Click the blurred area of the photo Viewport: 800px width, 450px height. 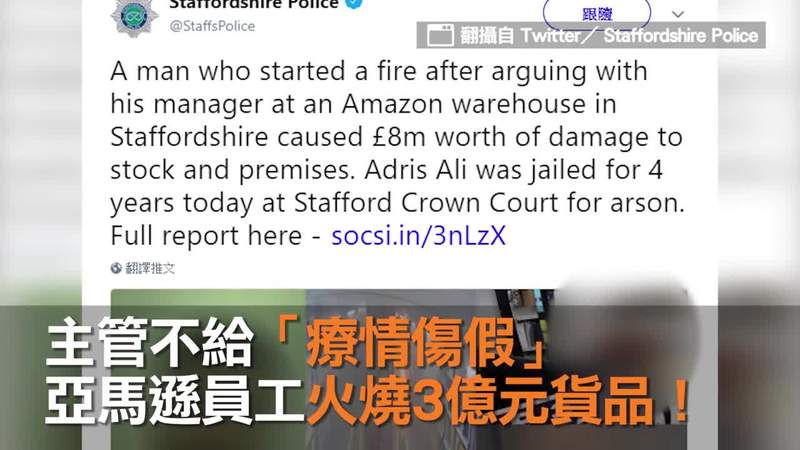coord(622,357)
